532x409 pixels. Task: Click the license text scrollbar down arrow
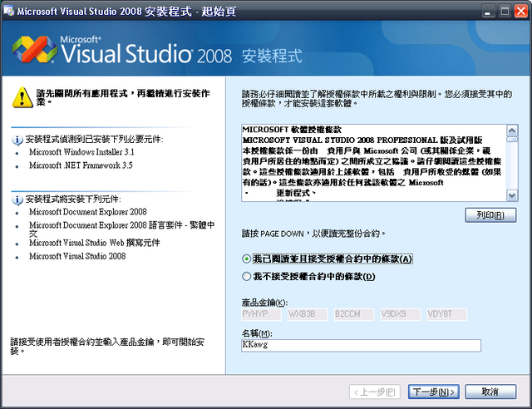[x=511, y=195]
